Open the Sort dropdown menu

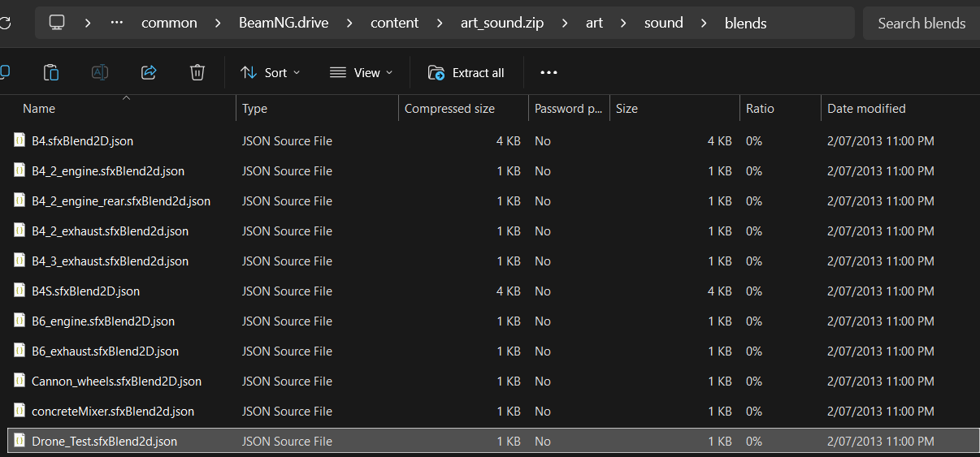click(x=271, y=72)
